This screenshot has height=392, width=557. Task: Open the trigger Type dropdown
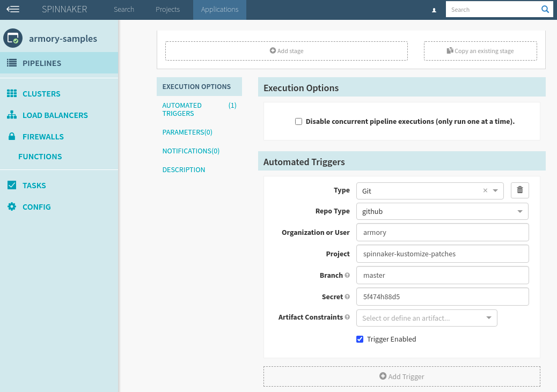495,190
